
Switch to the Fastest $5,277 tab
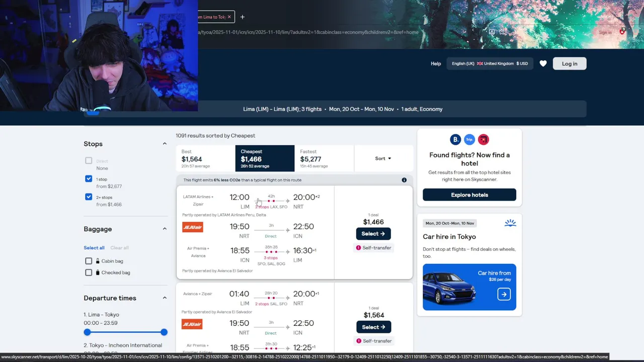pos(324,158)
